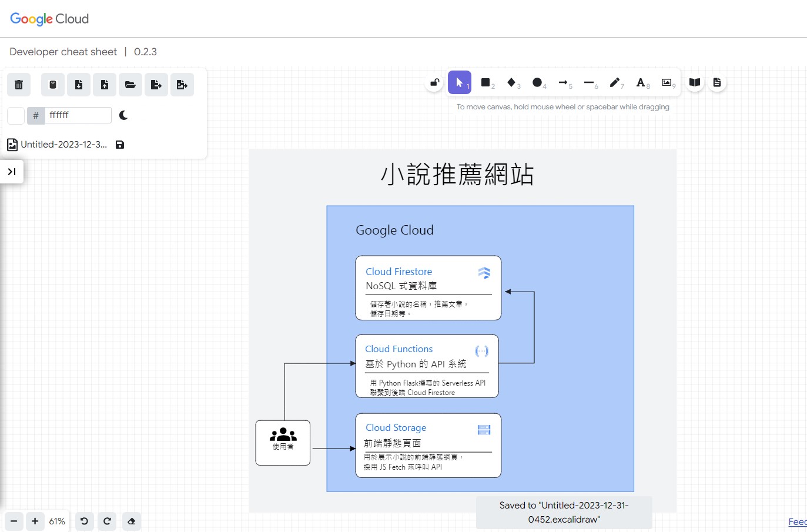
Task: Click the 'Developer cheat sheet' heading
Action: 63,52
